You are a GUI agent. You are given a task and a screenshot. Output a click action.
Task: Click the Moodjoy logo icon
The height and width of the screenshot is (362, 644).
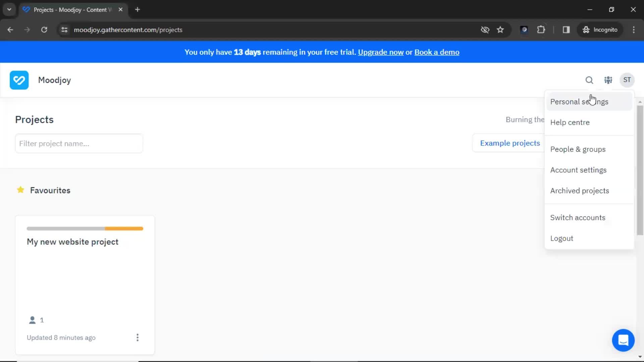pyautogui.click(x=18, y=80)
